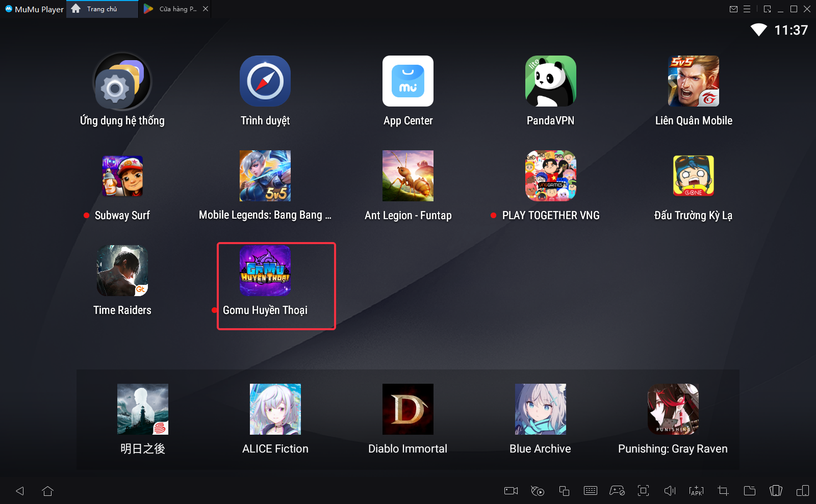Click the gamepad settings icon
Screen dimensions: 816x504
[617, 491]
